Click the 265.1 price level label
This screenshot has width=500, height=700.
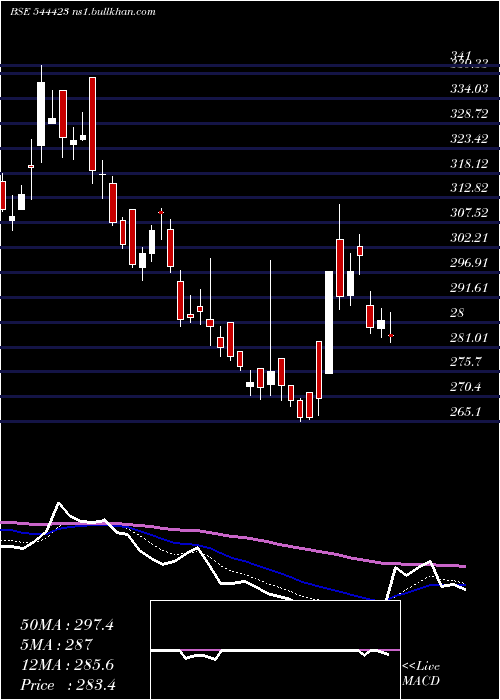[466, 412]
